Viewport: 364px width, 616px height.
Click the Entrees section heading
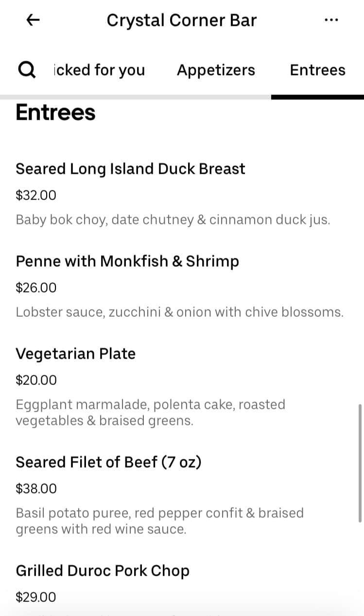tap(55, 112)
